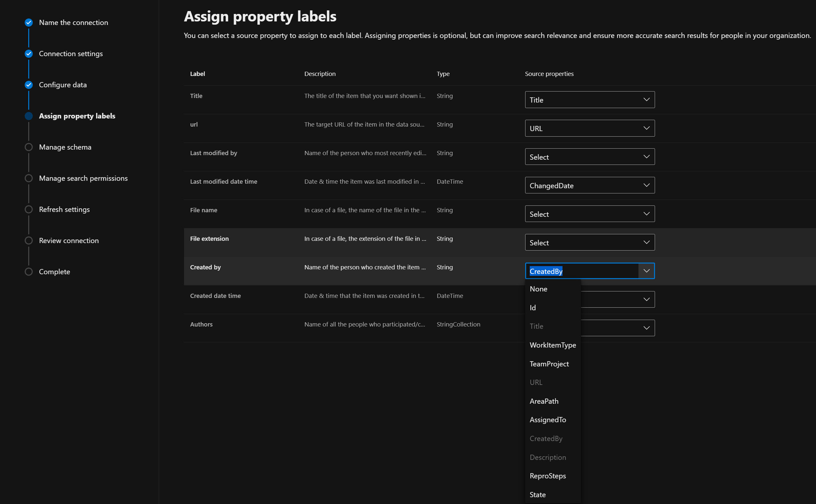816x504 pixels.
Task: Pick WorkItemType from the options list
Action: (x=552, y=345)
